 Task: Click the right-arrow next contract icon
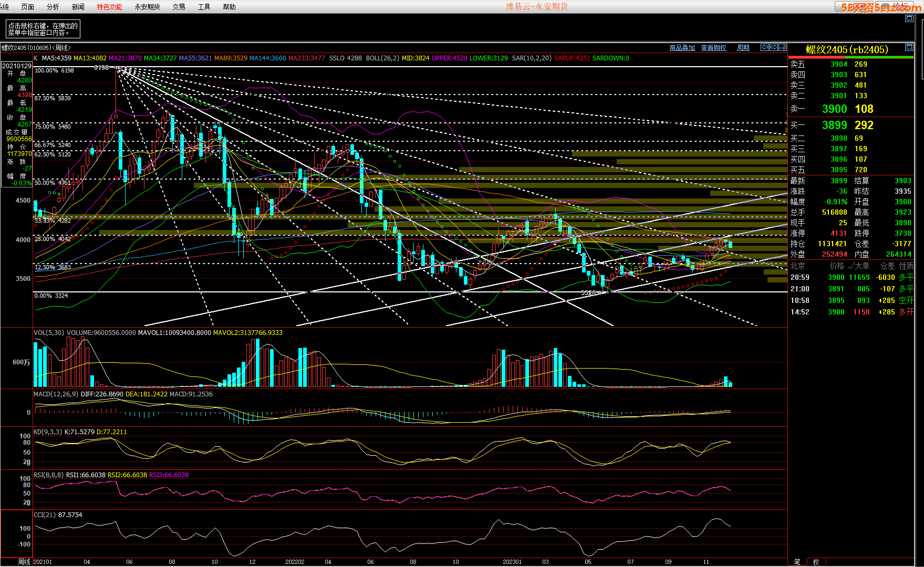(x=773, y=47)
